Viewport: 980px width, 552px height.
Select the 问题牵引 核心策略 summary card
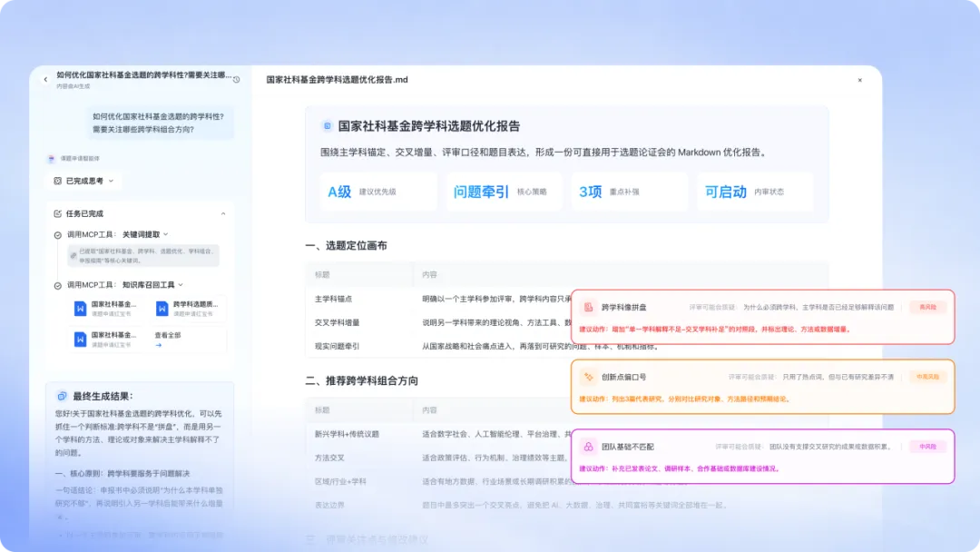[504, 192]
